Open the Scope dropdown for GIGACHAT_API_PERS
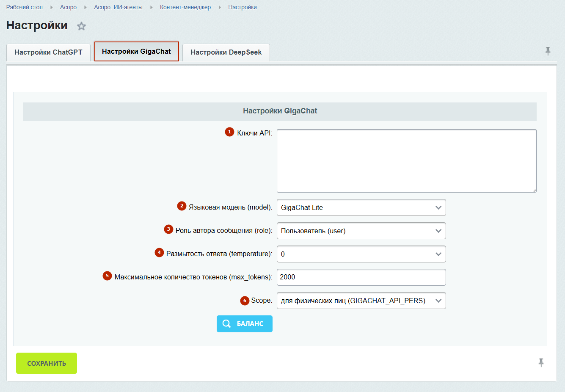The image size is (565, 392). click(x=361, y=301)
